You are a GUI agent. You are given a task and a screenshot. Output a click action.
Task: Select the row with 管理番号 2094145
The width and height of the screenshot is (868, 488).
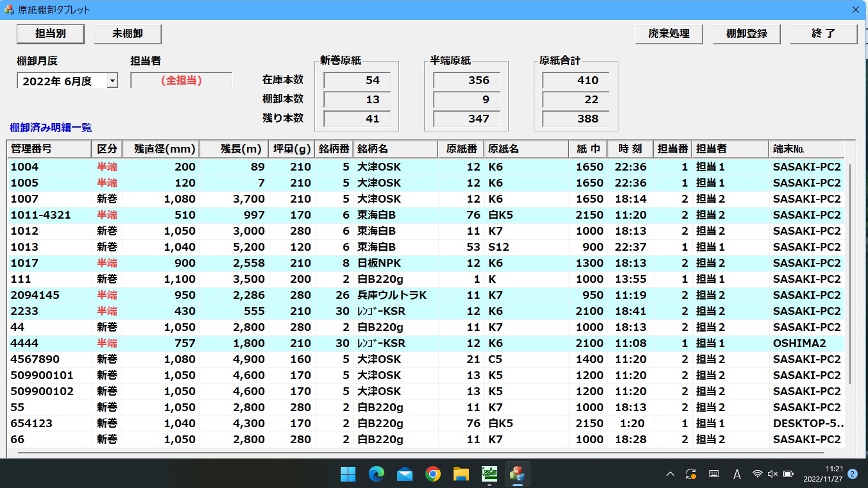(x=426, y=295)
